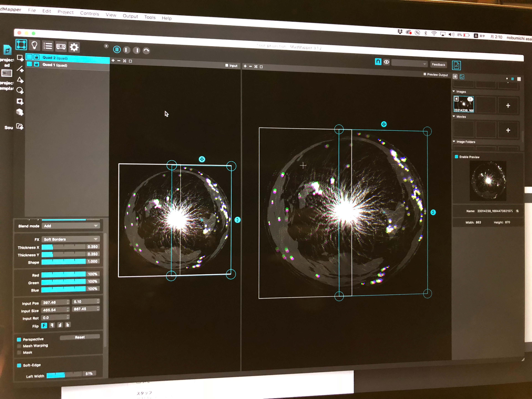532x399 pixels.
Task: Collapse the Movies section
Action: point(454,116)
